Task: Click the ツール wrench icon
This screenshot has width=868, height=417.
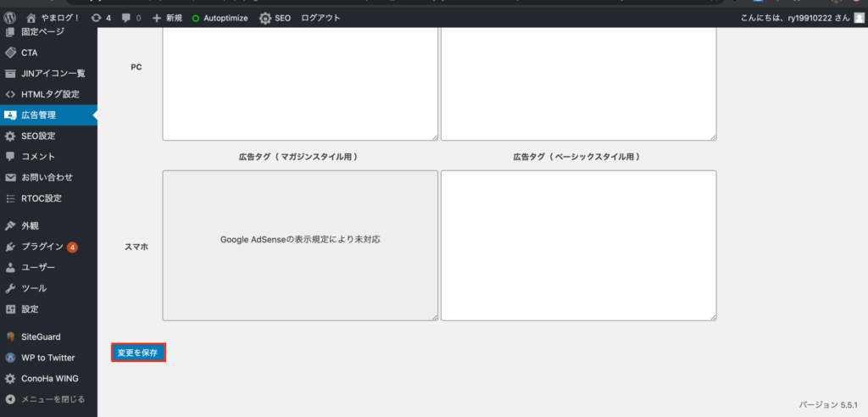Action: click(x=10, y=288)
